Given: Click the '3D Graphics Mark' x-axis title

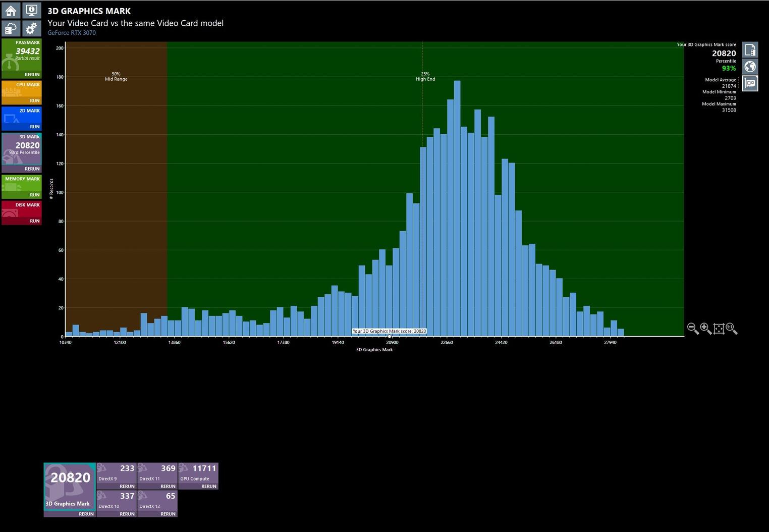Looking at the screenshot, I should (x=374, y=350).
